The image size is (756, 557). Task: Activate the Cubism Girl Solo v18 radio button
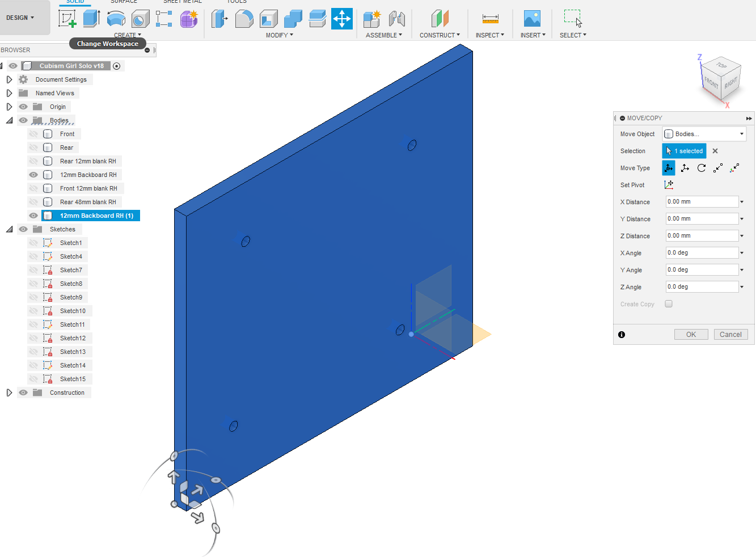coord(117,66)
